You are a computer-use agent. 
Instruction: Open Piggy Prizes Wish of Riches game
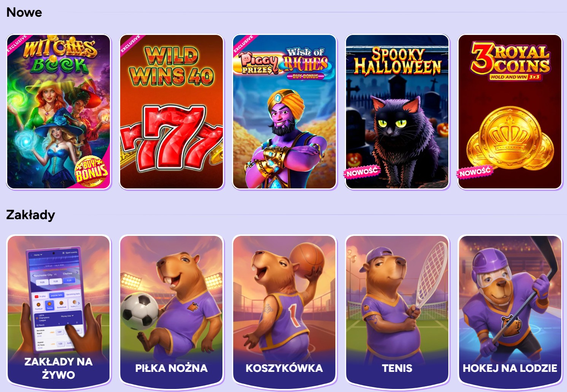284,112
